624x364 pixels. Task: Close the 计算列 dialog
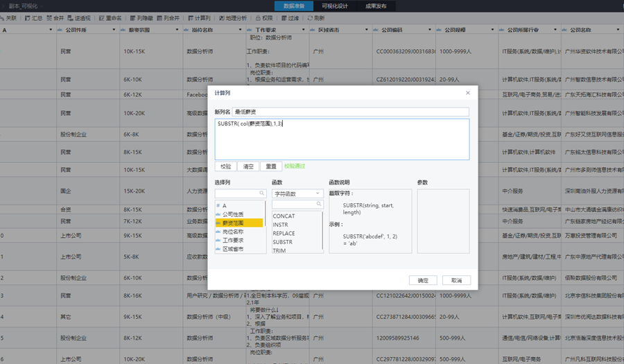(x=468, y=92)
